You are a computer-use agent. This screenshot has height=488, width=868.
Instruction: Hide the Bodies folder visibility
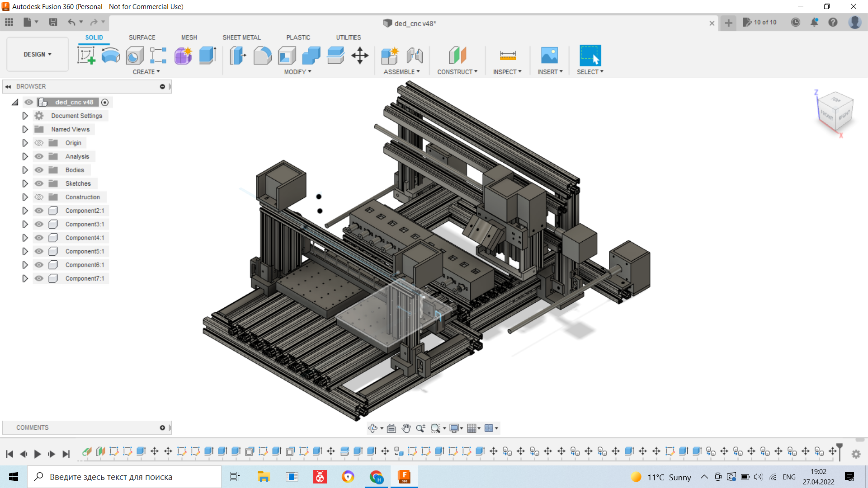coord(39,170)
